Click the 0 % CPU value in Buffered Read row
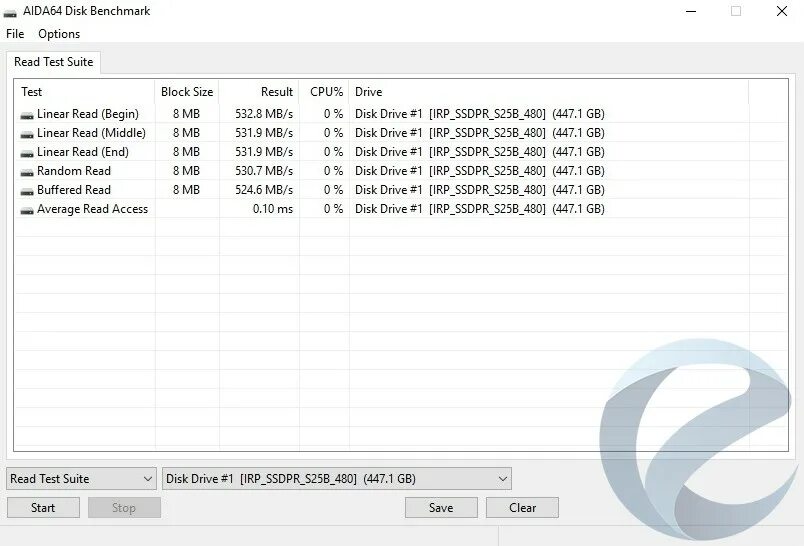Image resolution: width=804 pixels, height=546 pixels. pyautogui.click(x=333, y=190)
